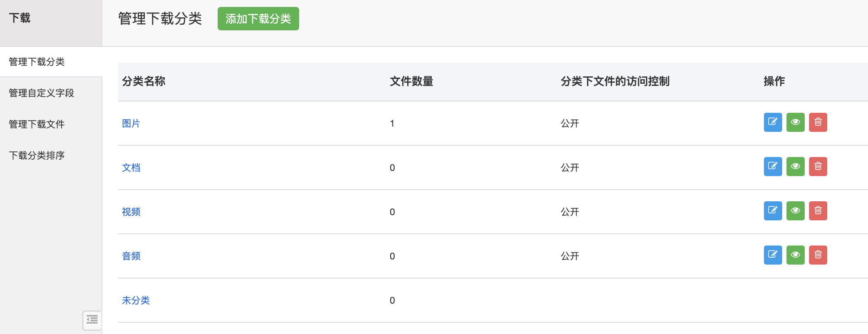Delete the 视频 category
Viewport: 868px width, 334px height.
[818, 211]
